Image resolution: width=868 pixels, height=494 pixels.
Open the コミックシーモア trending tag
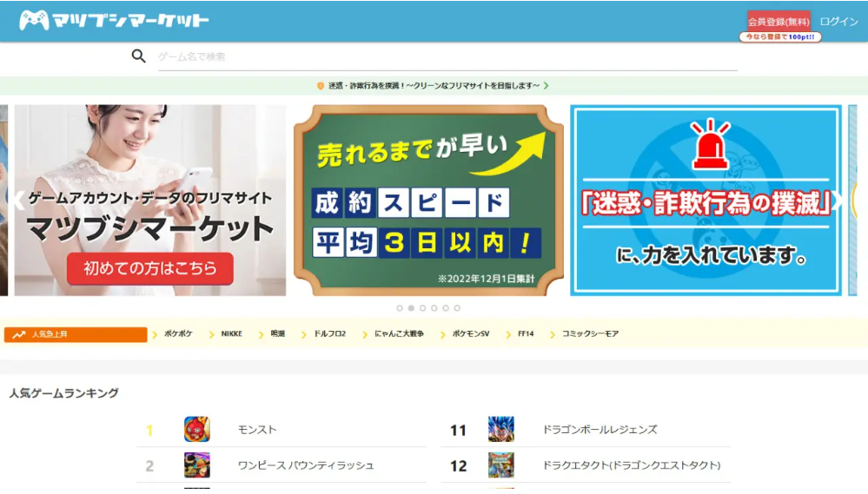(x=590, y=334)
